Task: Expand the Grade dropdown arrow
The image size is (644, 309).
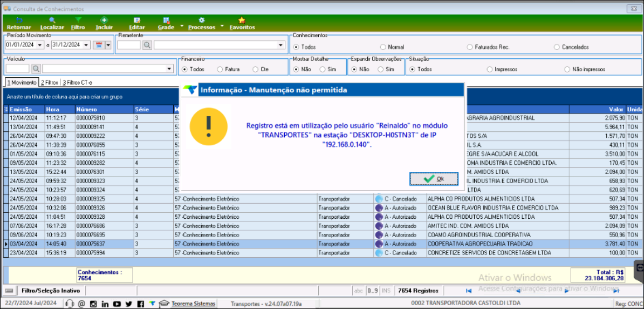Action: point(182,26)
